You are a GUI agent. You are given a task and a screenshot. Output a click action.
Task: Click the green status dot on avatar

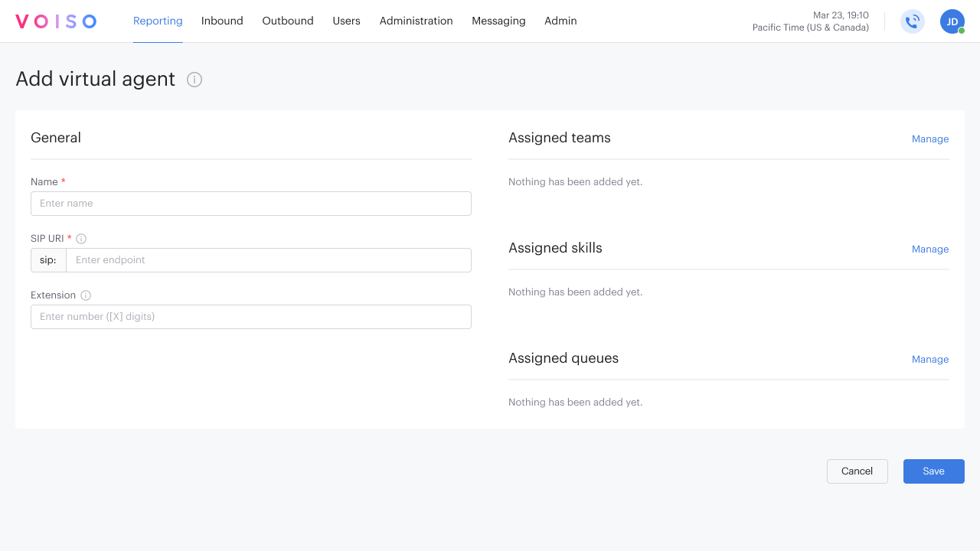click(962, 31)
